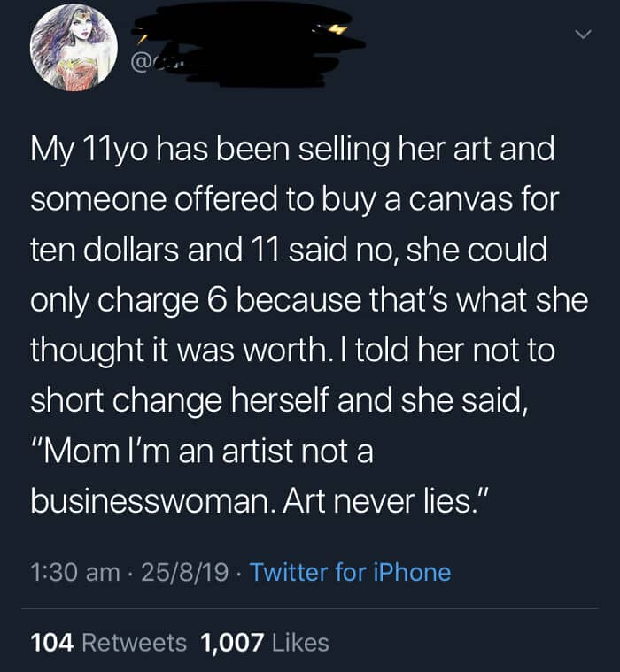This screenshot has height=672, width=620.
Task: Click the number 104 retweet count
Action: [x=52, y=643]
